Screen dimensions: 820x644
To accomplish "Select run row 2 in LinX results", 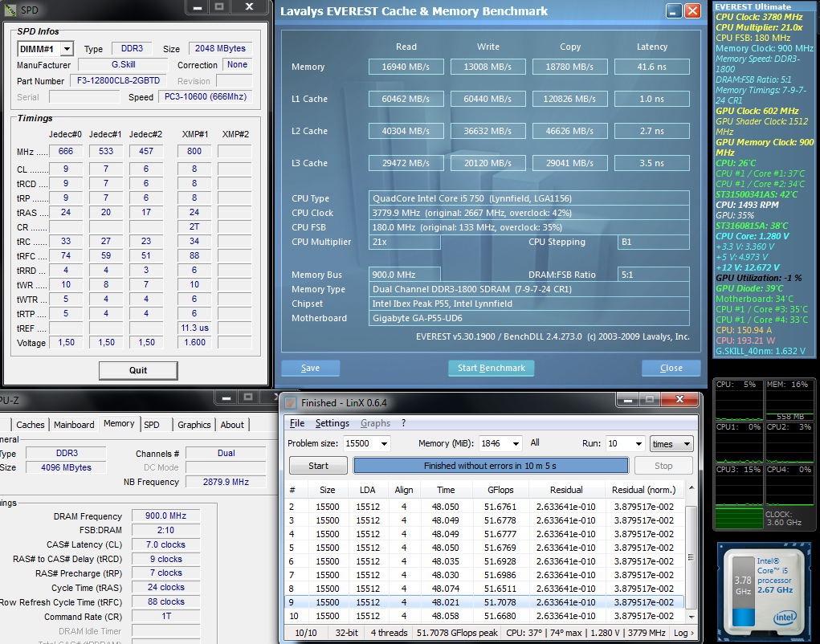I will click(484, 507).
